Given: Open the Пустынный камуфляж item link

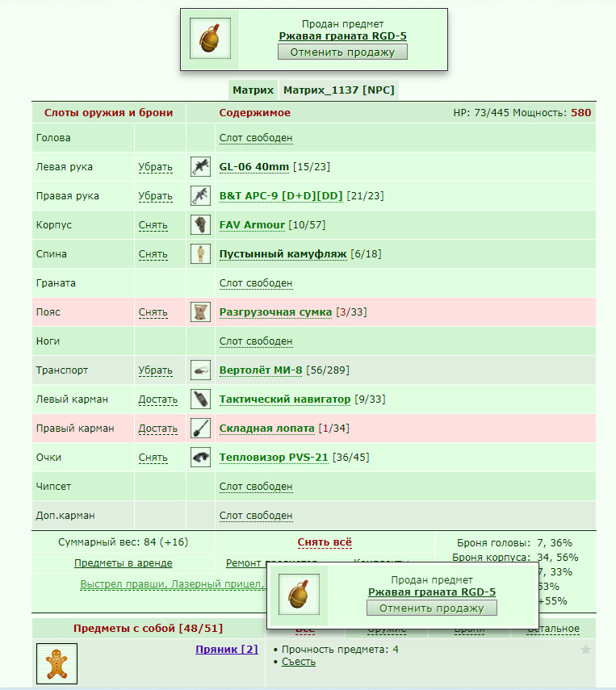Looking at the screenshot, I should 283,254.
